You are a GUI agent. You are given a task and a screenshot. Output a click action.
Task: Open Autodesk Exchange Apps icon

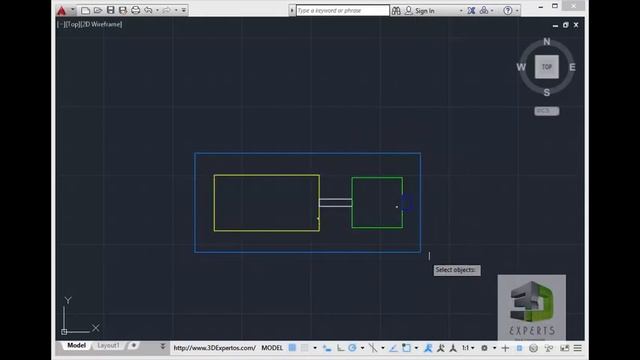pyautogui.click(x=471, y=11)
